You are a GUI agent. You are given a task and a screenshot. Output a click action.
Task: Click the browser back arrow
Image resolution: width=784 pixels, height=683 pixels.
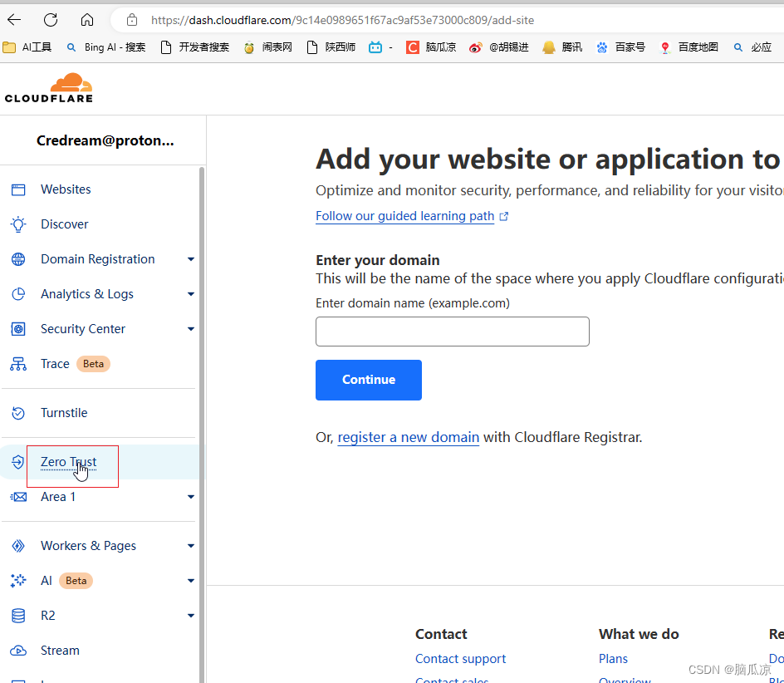14,20
